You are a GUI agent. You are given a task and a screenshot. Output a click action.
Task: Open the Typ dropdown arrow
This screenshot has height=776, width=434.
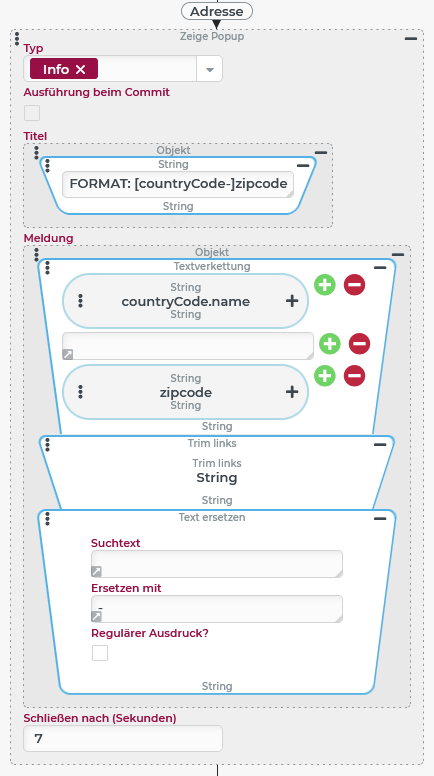[209, 69]
